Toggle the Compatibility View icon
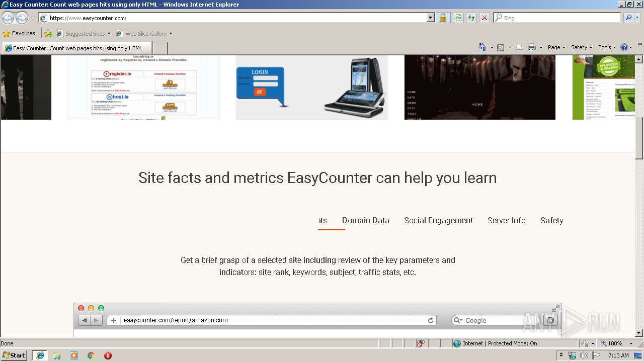Screen dimensions: 644x362 click(458, 18)
